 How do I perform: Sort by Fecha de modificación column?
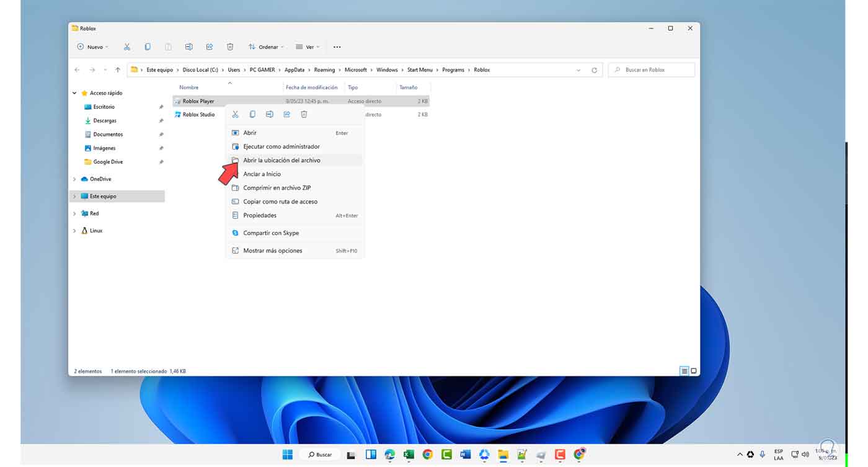pyautogui.click(x=312, y=87)
